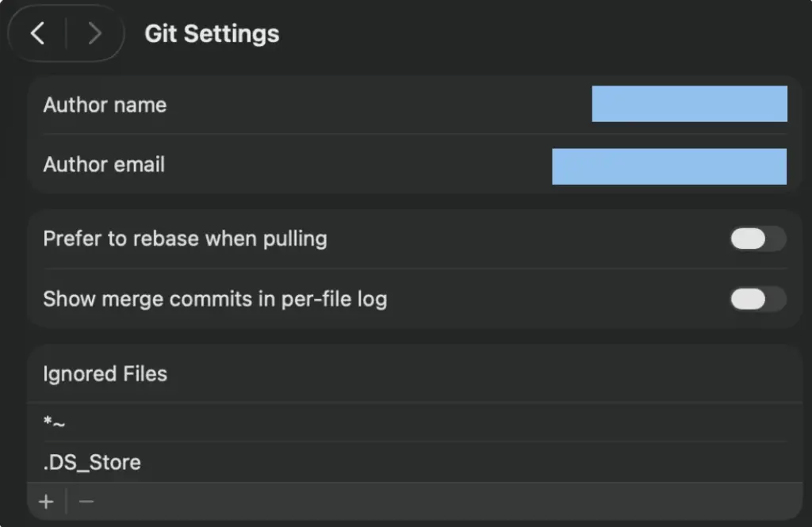This screenshot has height=527, width=812.
Task: Click the Prefer to rebase when pulling label
Action: click(185, 239)
